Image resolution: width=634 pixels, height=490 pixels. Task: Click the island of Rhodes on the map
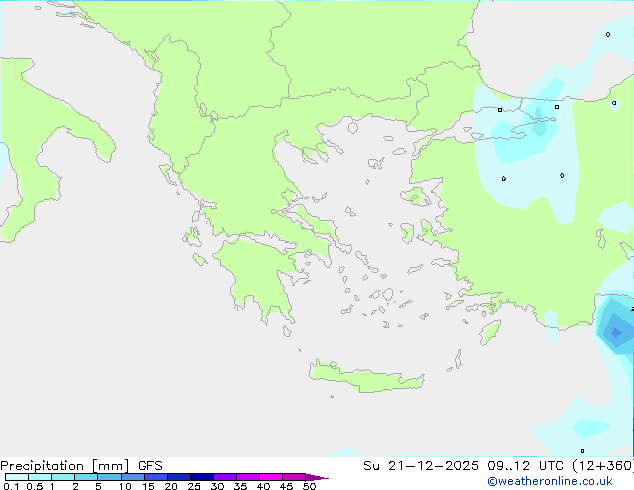tap(490, 332)
